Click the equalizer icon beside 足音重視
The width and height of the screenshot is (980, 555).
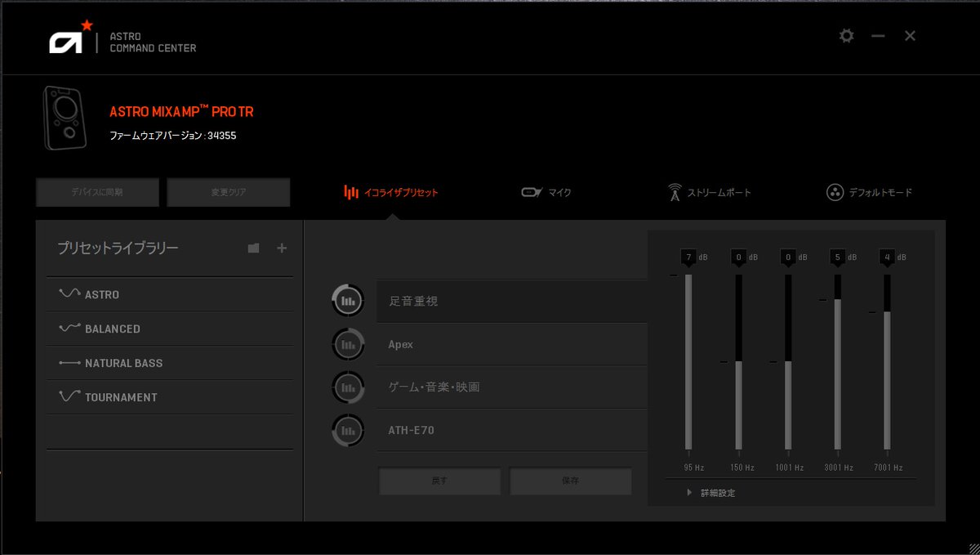348,301
